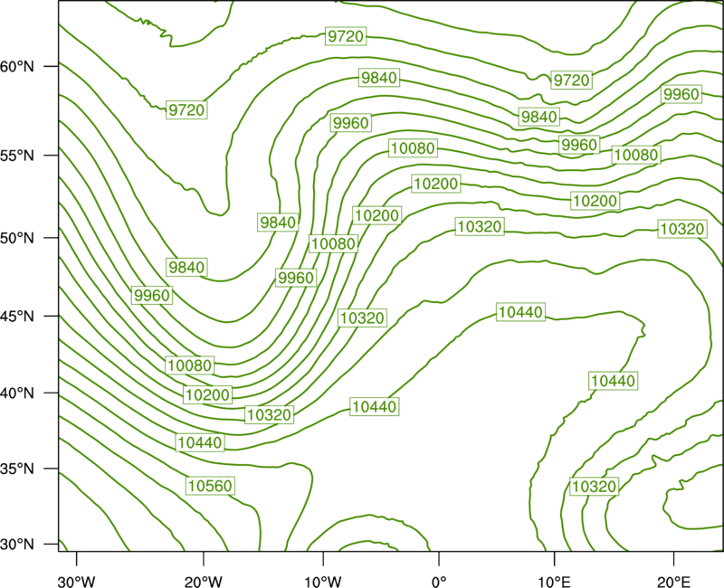Select the rightmost 9720 contour label
Screen dimensions: 724x588
pos(572,81)
